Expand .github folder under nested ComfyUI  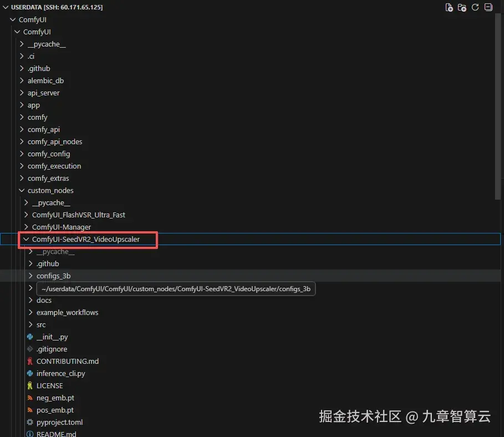[22, 68]
